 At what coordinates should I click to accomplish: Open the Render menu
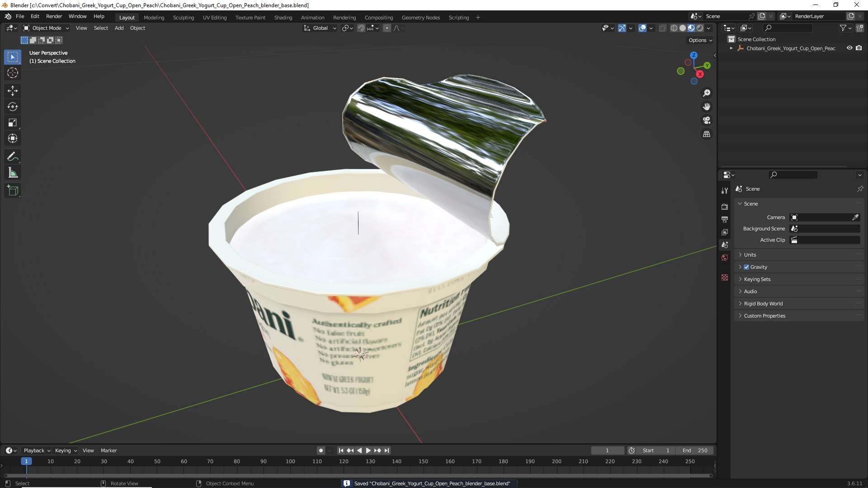(54, 16)
